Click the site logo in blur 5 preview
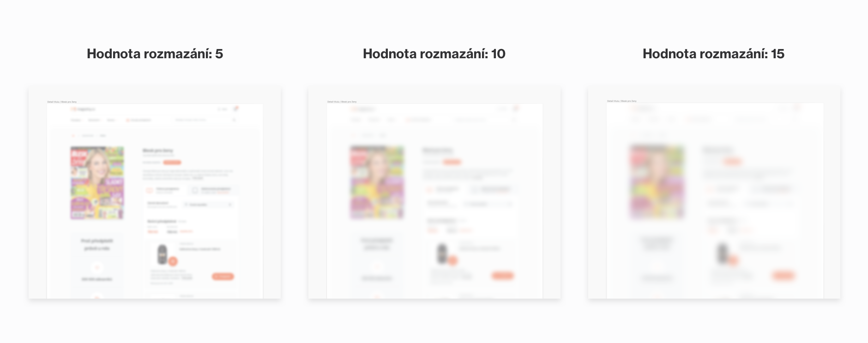The width and height of the screenshot is (868, 343). coord(84,109)
